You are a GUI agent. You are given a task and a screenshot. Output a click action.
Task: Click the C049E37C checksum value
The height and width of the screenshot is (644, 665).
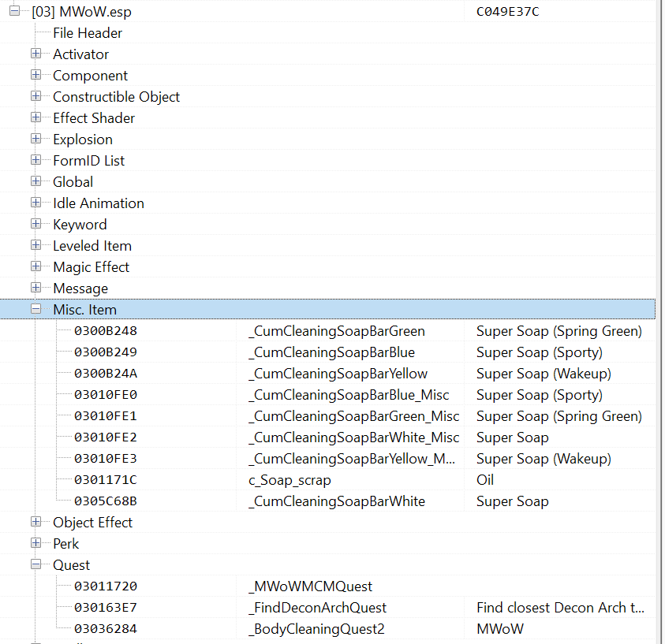[x=508, y=12]
